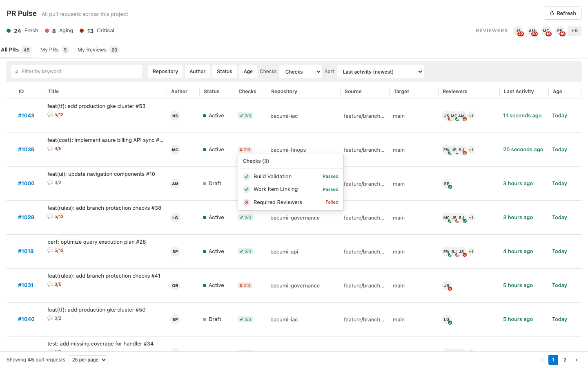Click the next page arrow
The width and height of the screenshot is (588, 368).
click(577, 360)
